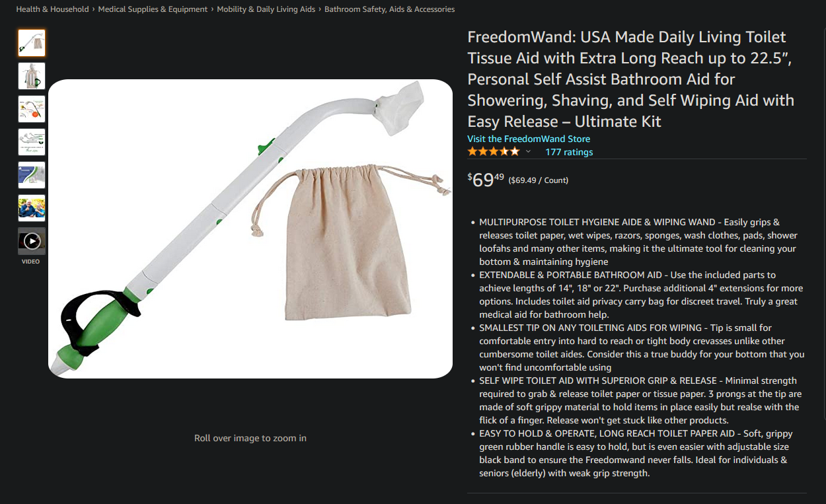Select the fourth product thumbnail image

pos(32,142)
